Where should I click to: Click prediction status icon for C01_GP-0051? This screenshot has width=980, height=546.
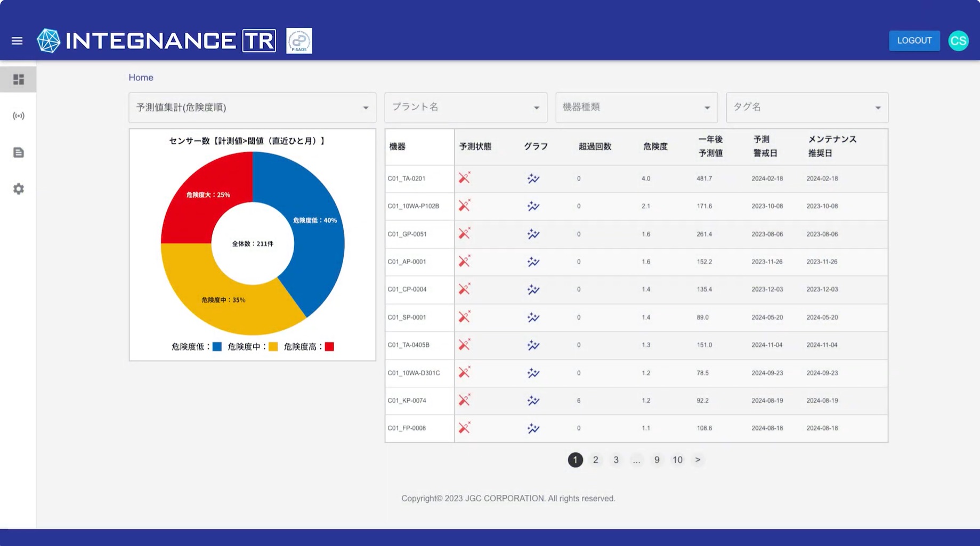coord(464,234)
